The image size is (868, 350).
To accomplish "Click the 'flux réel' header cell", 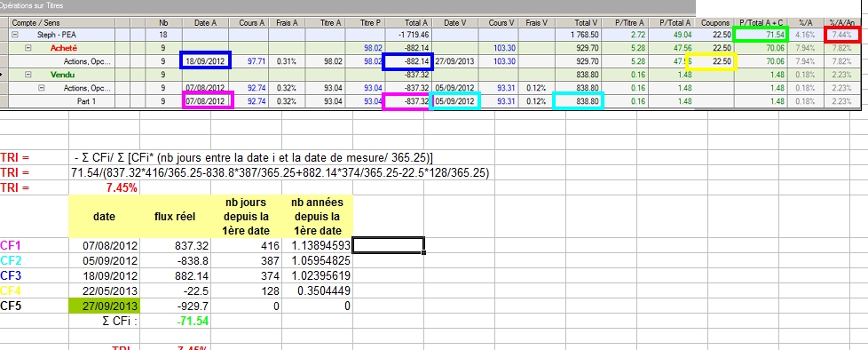I will click(x=176, y=217).
